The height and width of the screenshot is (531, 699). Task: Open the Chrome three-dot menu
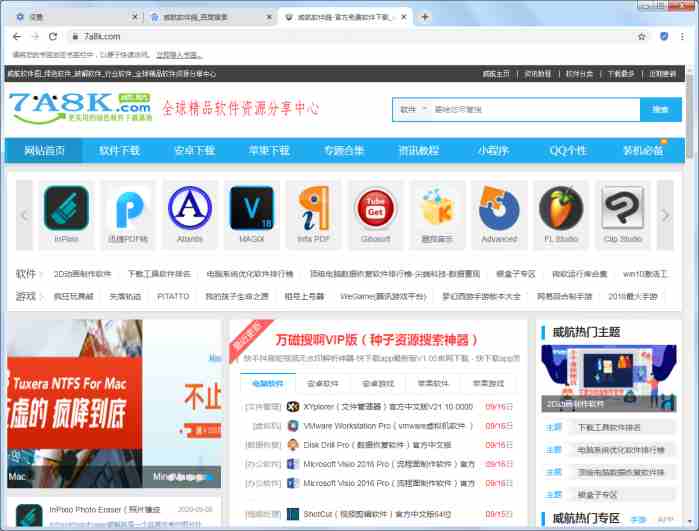click(682, 37)
